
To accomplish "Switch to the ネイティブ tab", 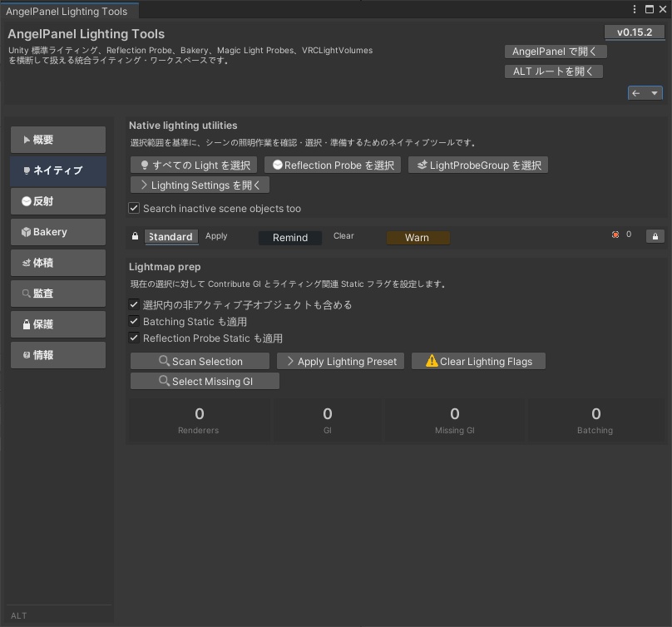I will [x=57, y=170].
